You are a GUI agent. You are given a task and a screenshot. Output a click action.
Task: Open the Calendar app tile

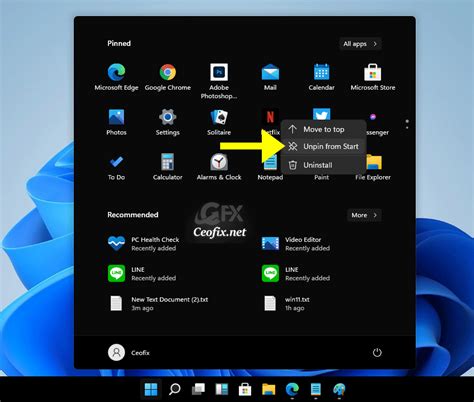(x=321, y=77)
